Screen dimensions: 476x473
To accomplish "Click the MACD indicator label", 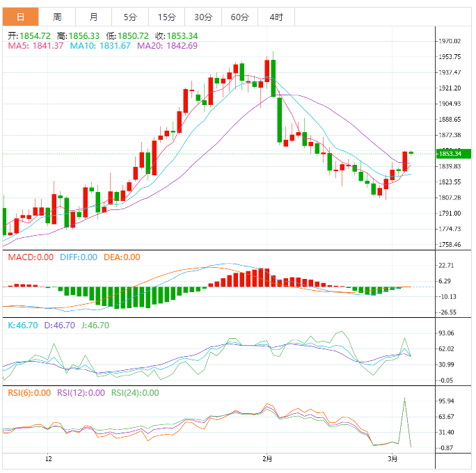I will tap(30, 257).
